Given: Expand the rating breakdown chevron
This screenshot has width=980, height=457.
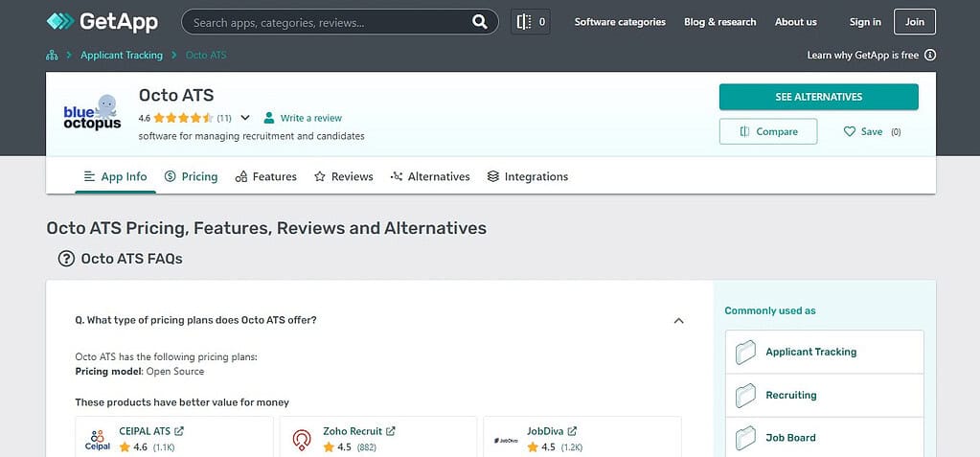Looking at the screenshot, I should (x=245, y=118).
